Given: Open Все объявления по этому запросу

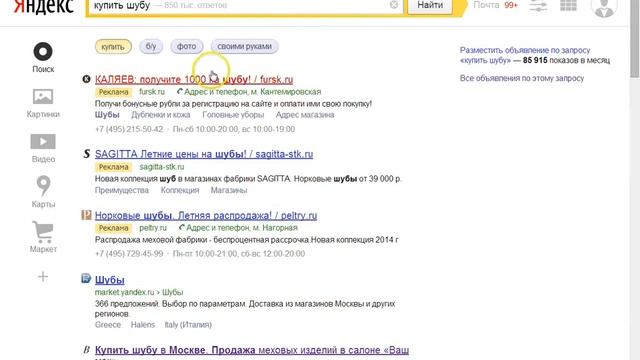Looking at the screenshot, I should tap(522, 78).
